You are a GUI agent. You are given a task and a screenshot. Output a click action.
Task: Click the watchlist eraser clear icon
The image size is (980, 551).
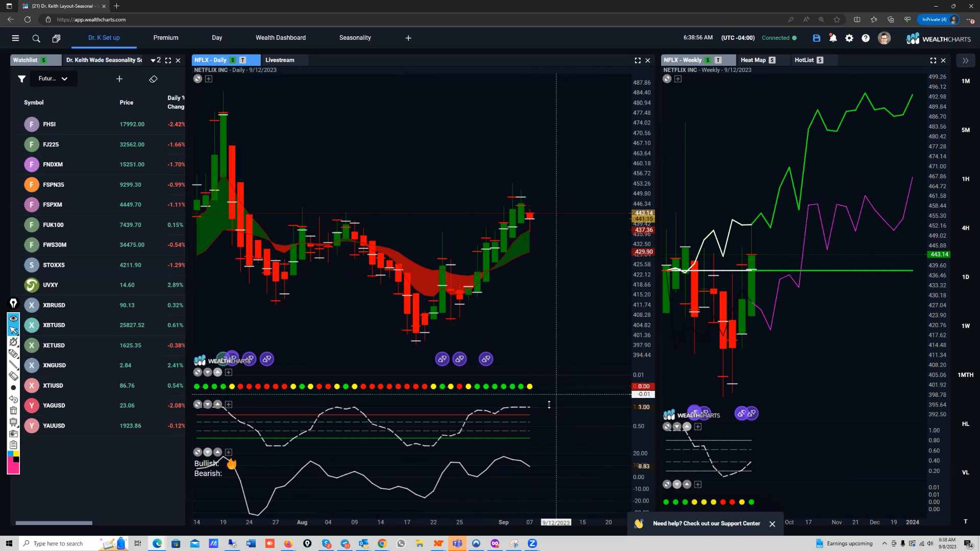point(153,79)
